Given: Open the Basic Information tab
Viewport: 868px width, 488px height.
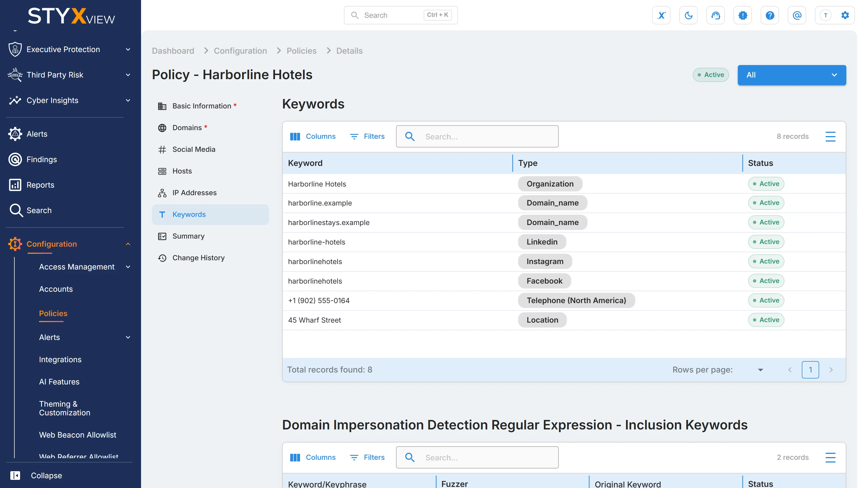Looking at the screenshot, I should pos(210,106).
